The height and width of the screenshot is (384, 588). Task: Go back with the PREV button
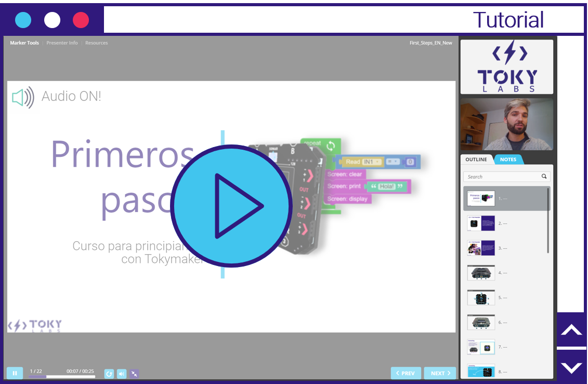(406, 373)
